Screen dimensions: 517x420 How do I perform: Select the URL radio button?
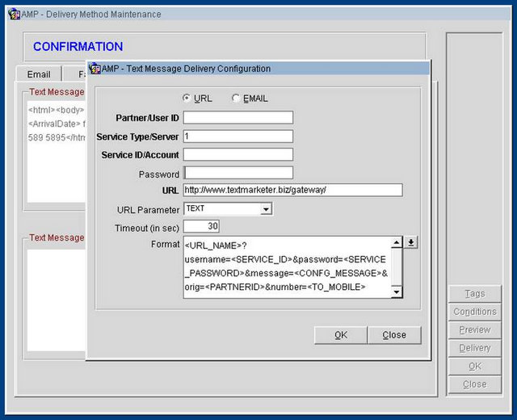(187, 99)
